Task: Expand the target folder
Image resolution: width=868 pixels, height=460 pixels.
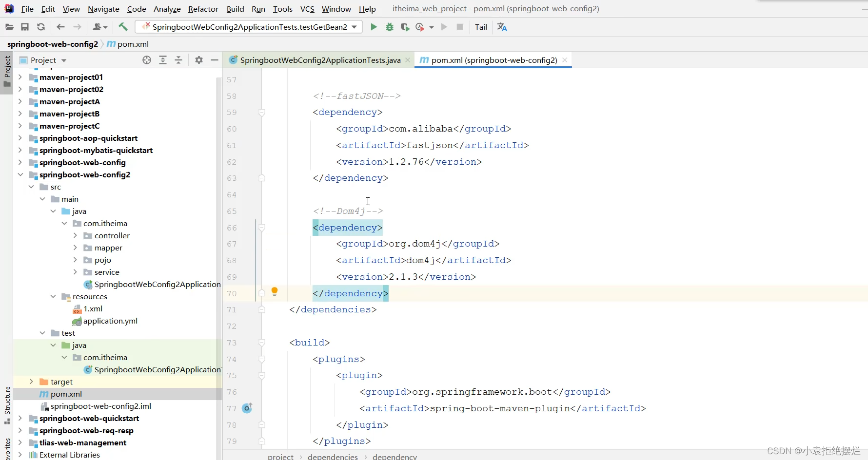Action: coord(31,382)
